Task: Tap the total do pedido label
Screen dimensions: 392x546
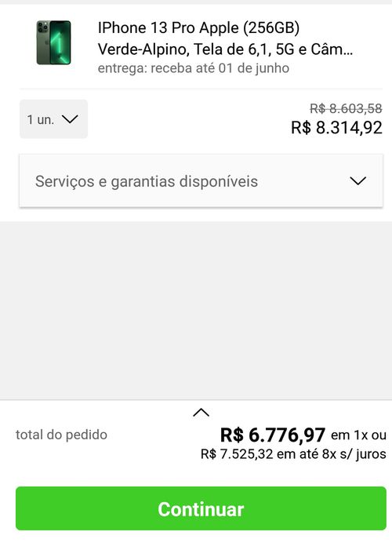Action: [61, 435]
